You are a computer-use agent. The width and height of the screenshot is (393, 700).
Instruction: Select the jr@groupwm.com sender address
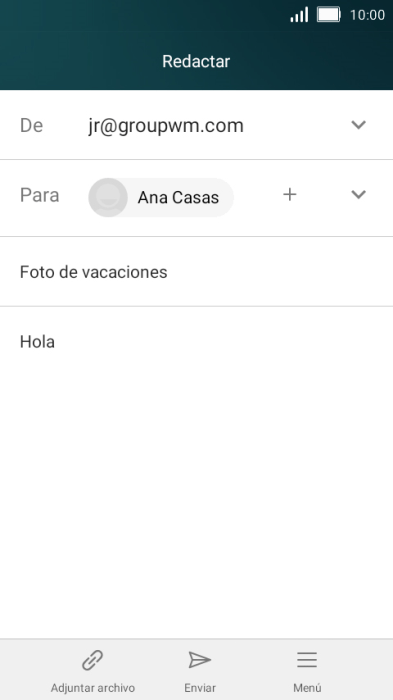pyautogui.click(x=166, y=126)
